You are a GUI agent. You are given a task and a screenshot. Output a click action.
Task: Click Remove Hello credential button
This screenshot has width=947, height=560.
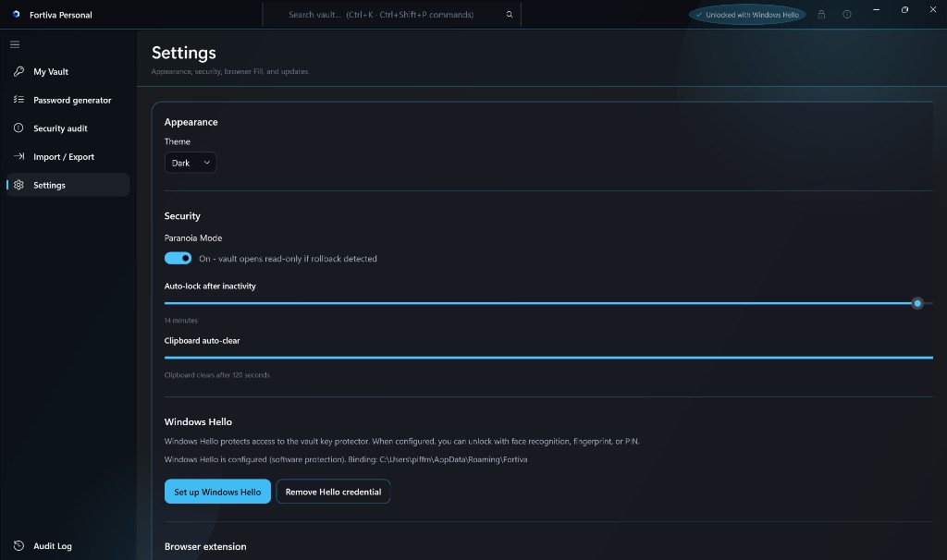click(333, 492)
